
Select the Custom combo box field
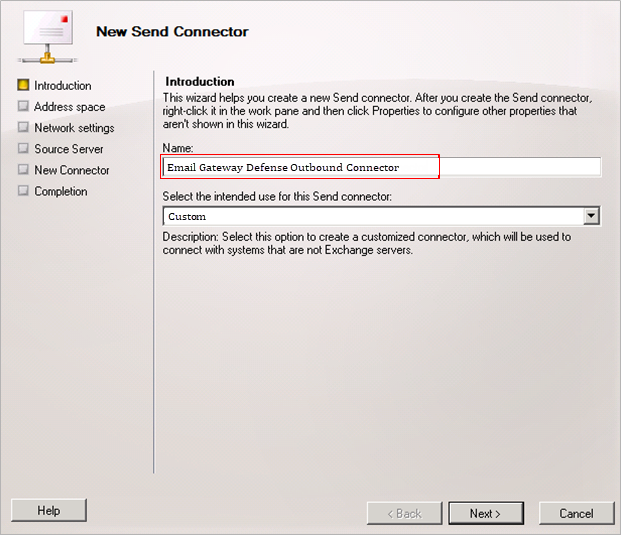click(381, 216)
